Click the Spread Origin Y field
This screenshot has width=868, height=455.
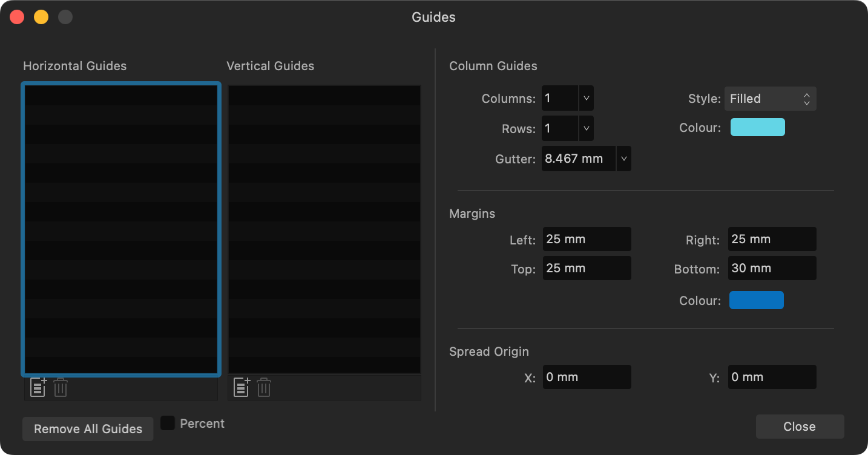pos(772,376)
